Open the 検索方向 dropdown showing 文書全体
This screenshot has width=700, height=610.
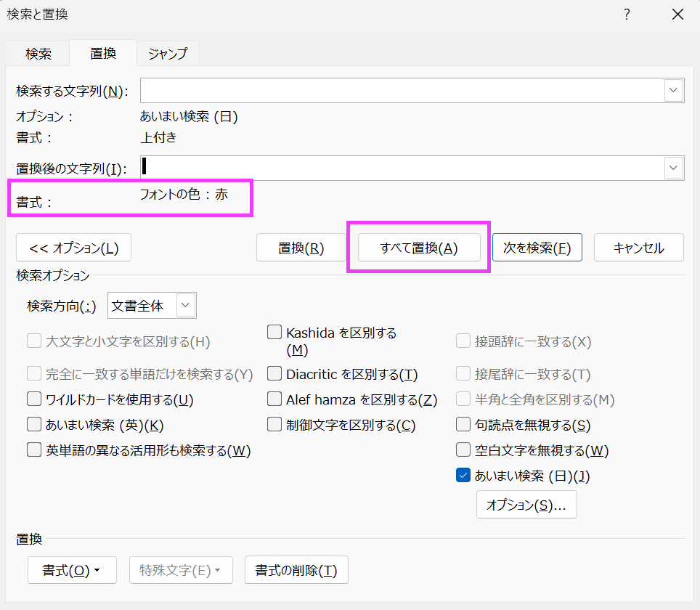tap(186, 306)
